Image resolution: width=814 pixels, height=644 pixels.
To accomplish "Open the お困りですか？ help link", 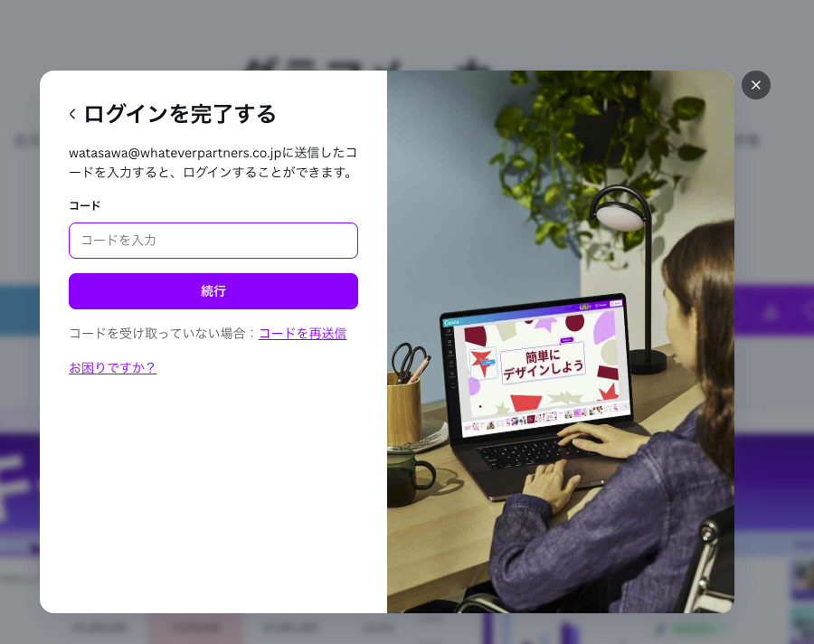I will click(x=112, y=367).
